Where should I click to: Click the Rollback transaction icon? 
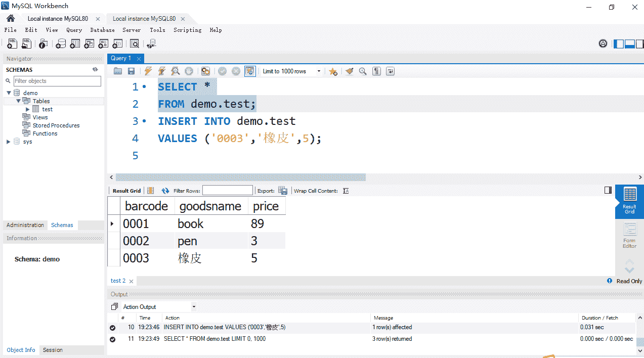pyautogui.click(x=236, y=71)
